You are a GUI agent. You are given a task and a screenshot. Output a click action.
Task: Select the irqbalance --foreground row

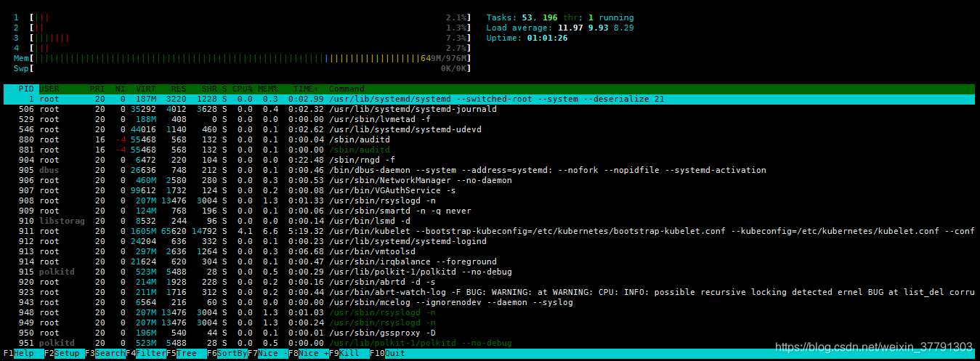click(490, 261)
